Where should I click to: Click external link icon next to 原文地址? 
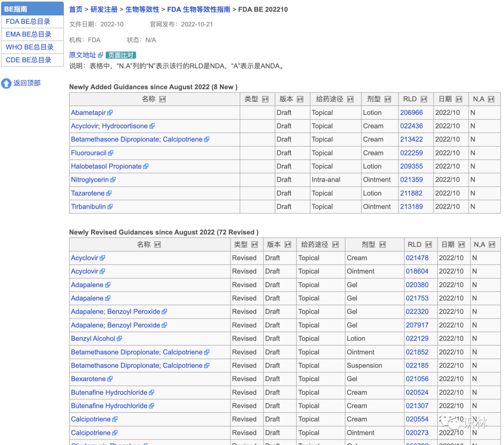click(100, 56)
